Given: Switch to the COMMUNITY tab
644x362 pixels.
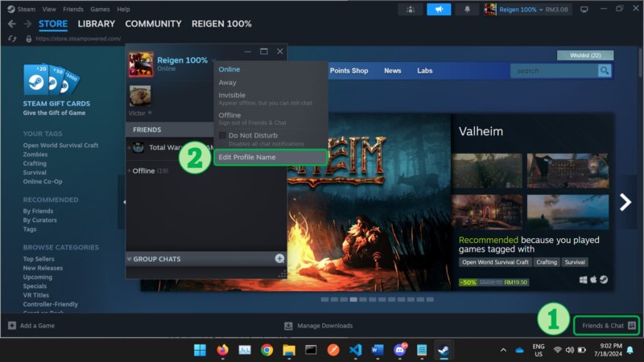Looking at the screenshot, I should coord(153,24).
